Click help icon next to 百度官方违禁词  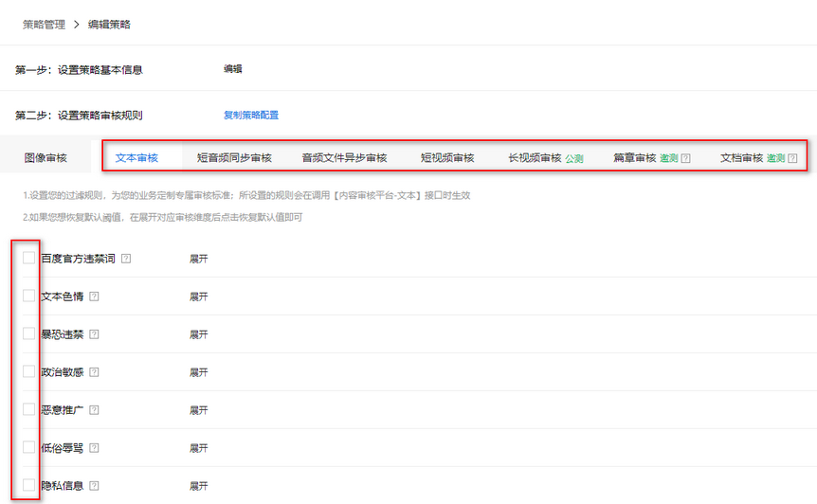[x=126, y=259]
